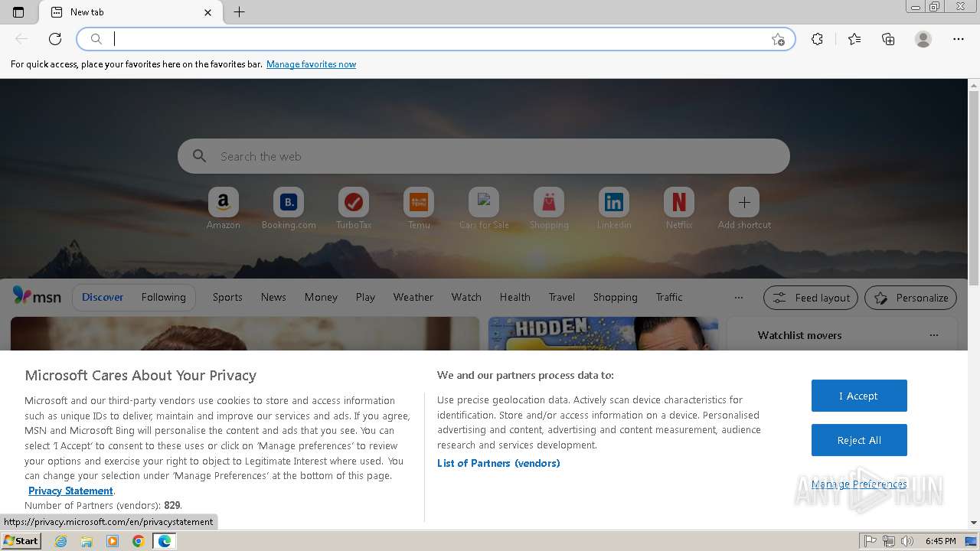Open the Booking.com shortcut tile
This screenshot has width=980, height=551.
tap(289, 208)
